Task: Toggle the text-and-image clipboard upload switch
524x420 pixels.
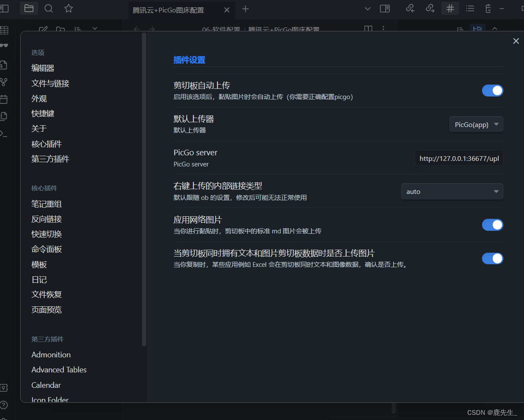Action: pyautogui.click(x=492, y=258)
